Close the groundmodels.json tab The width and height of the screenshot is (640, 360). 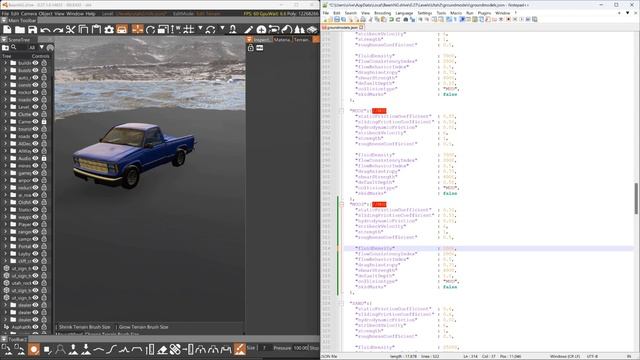(361, 27)
